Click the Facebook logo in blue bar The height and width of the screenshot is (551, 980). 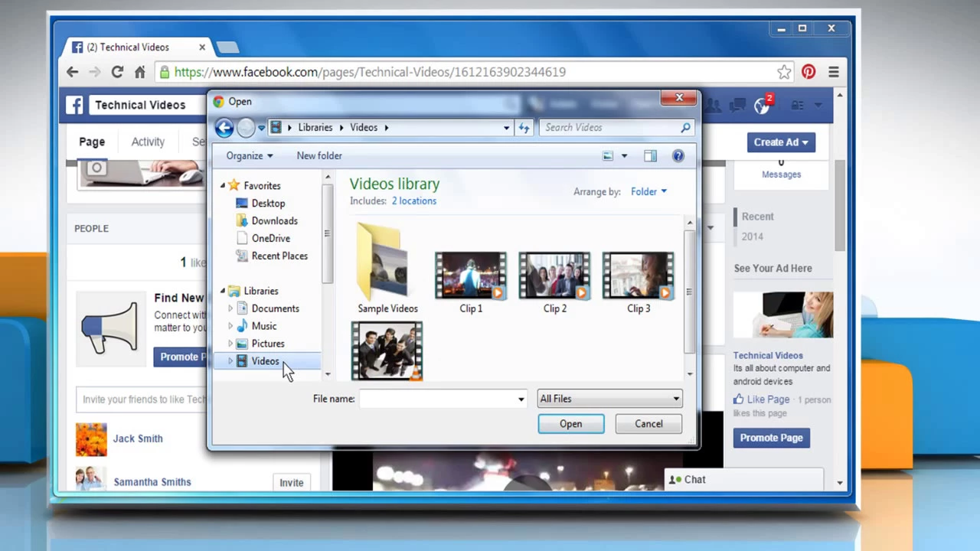click(74, 105)
